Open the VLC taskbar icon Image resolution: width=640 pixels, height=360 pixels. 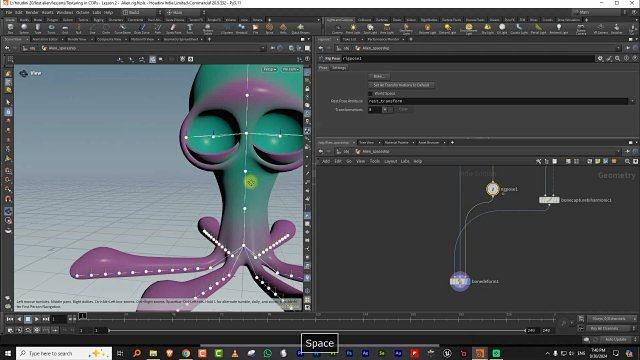235,353
